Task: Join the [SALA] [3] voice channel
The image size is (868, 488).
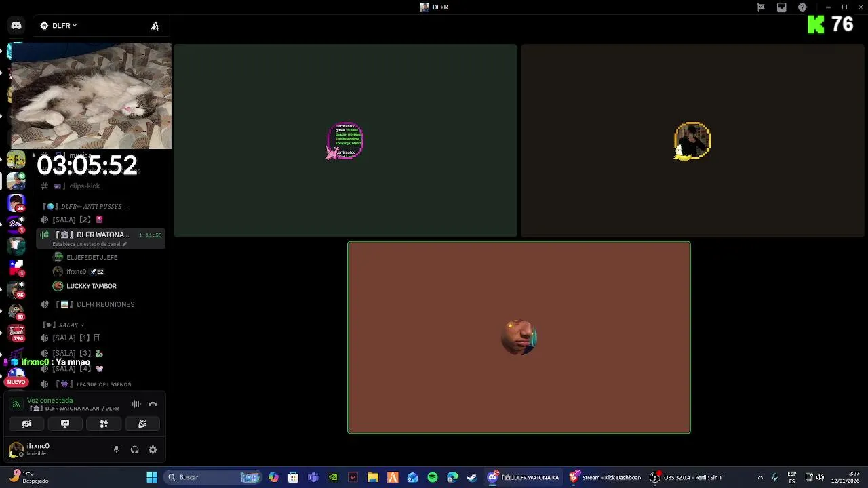Action: (100, 353)
